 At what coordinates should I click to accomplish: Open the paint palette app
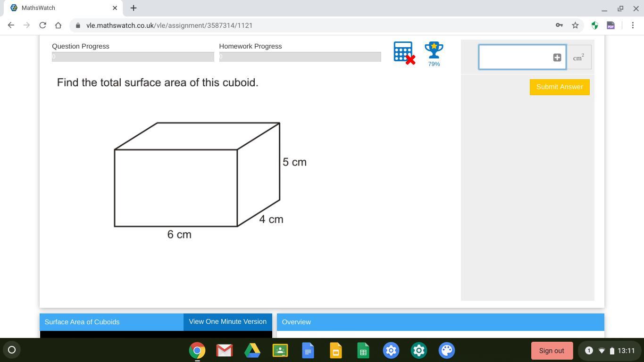tap(447, 350)
